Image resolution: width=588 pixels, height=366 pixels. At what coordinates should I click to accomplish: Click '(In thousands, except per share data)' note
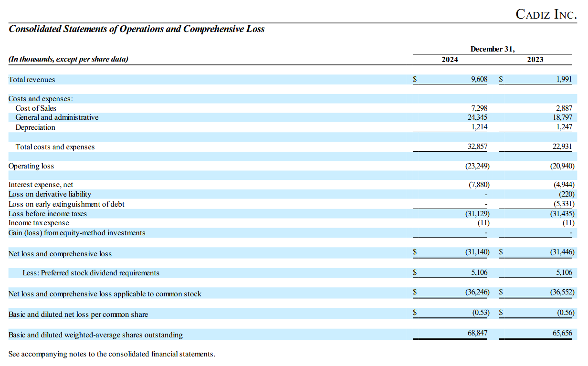click(69, 59)
